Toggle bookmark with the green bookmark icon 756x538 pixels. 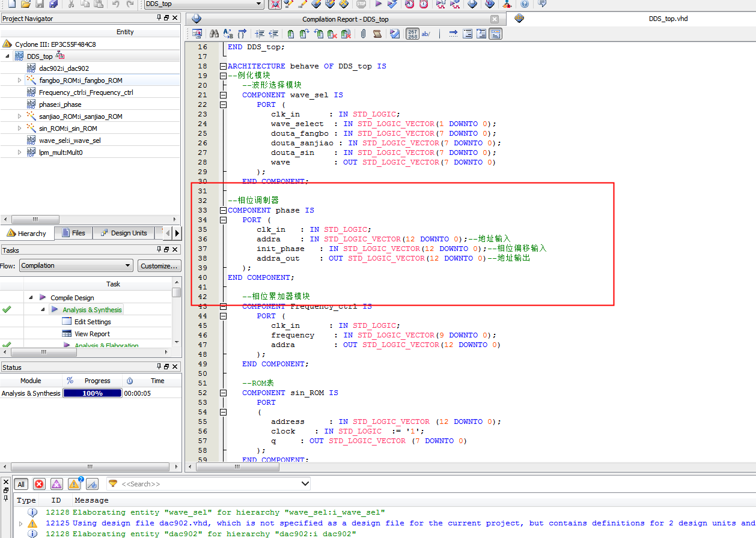tap(291, 34)
